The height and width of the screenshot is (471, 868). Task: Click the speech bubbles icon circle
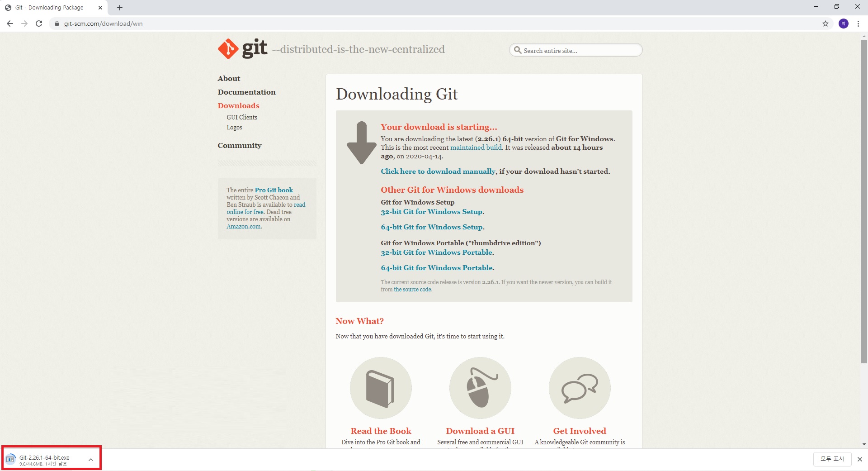580,388
